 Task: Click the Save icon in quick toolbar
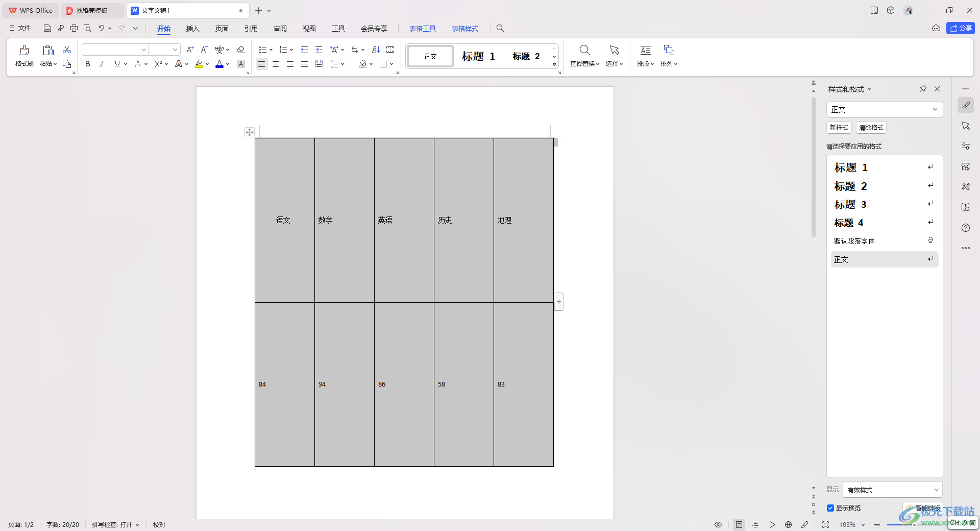(47, 28)
